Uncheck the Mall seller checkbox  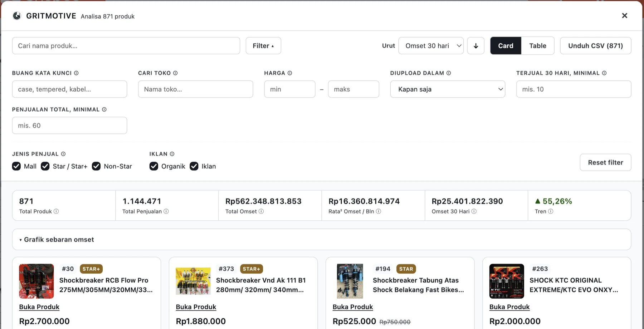tap(16, 166)
